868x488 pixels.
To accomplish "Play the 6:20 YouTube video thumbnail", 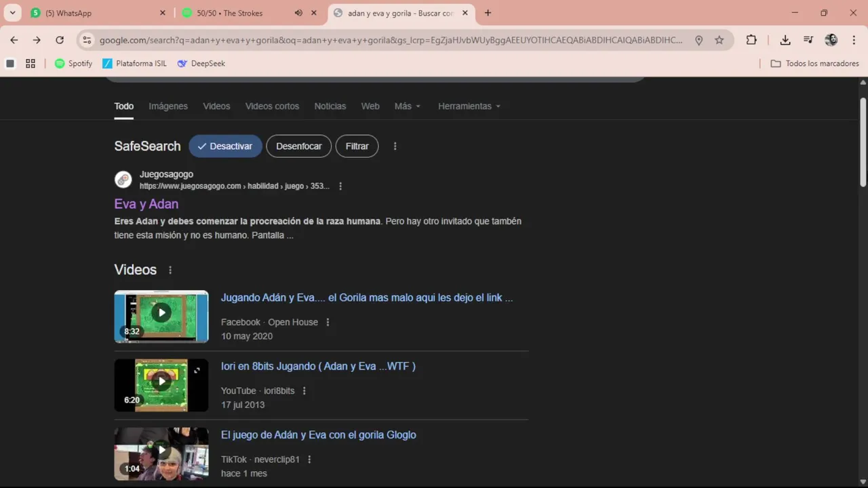I will tap(161, 385).
